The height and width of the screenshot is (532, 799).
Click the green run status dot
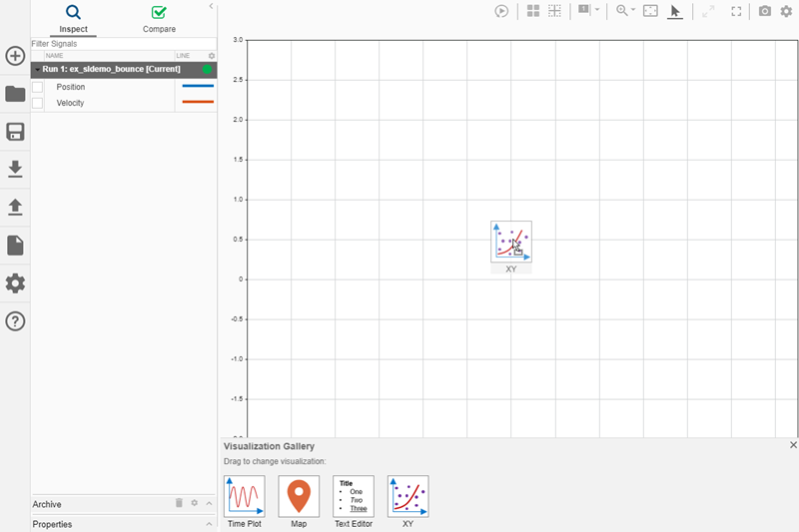[207, 69]
